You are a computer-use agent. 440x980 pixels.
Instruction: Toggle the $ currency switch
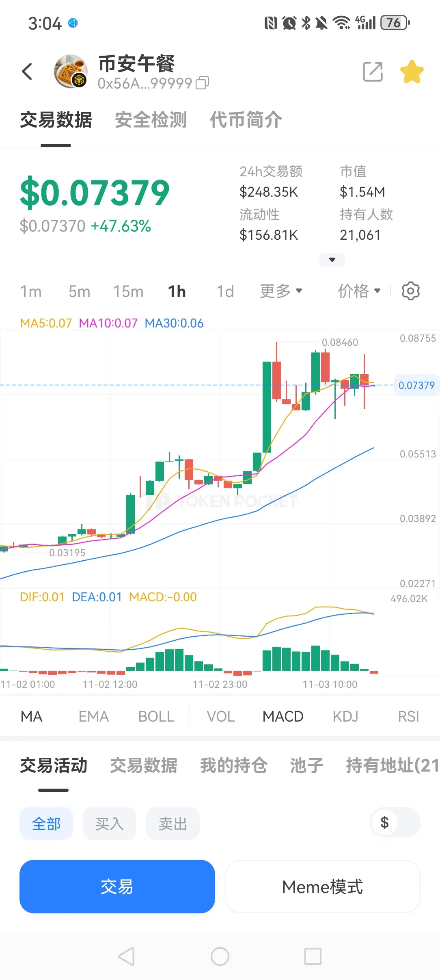point(395,822)
